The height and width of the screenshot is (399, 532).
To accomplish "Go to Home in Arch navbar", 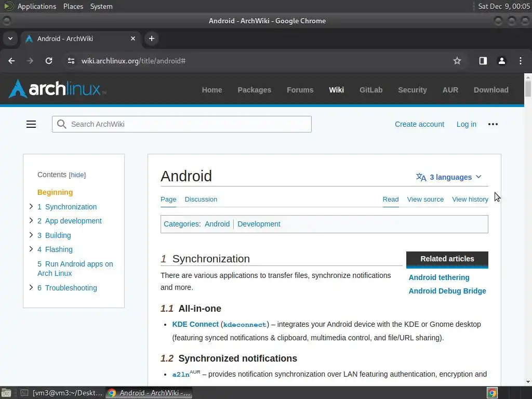I will (212, 90).
